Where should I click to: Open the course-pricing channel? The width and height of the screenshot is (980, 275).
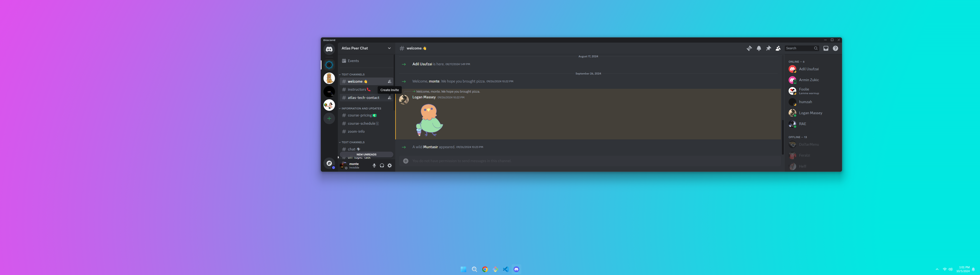359,116
